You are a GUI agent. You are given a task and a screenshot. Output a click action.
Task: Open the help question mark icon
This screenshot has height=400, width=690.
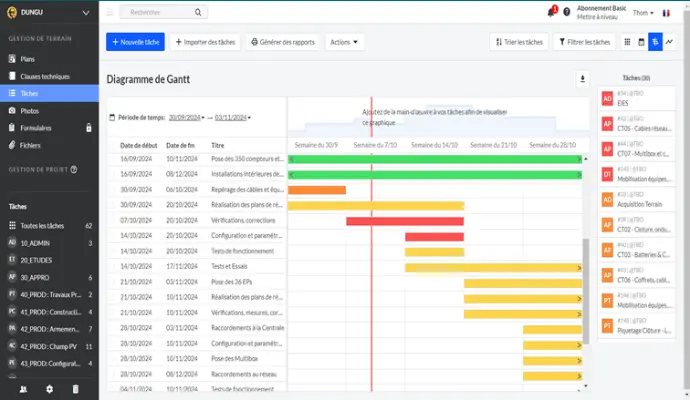567,12
